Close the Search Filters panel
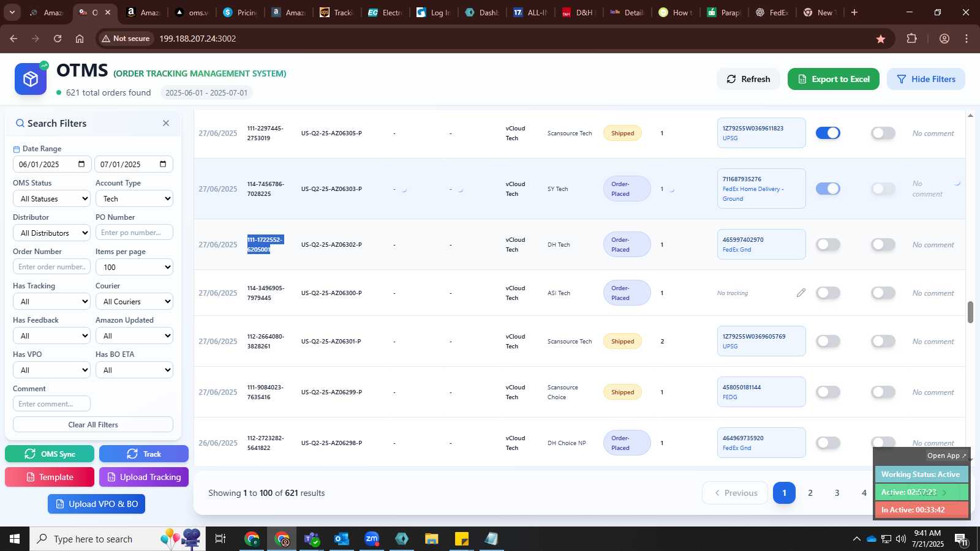This screenshot has height=551, width=980. 166,123
